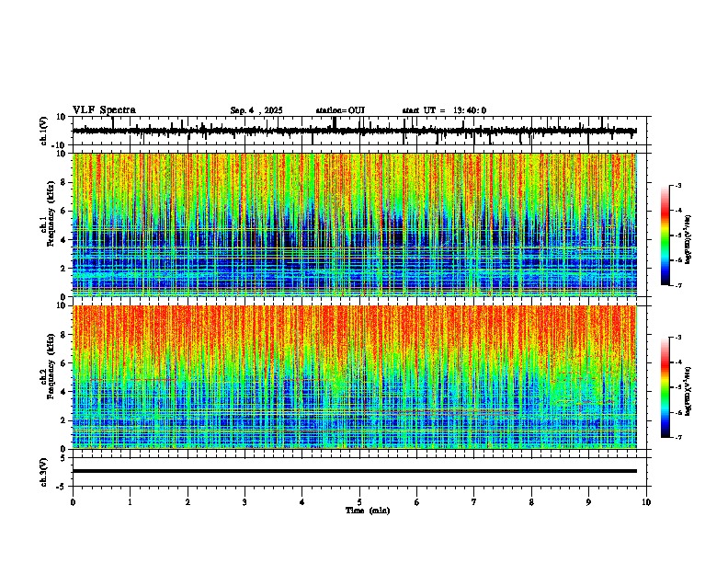The image size is (728, 563).
Task: Click the ch.1 voltage waveform trace
Action: point(354,131)
